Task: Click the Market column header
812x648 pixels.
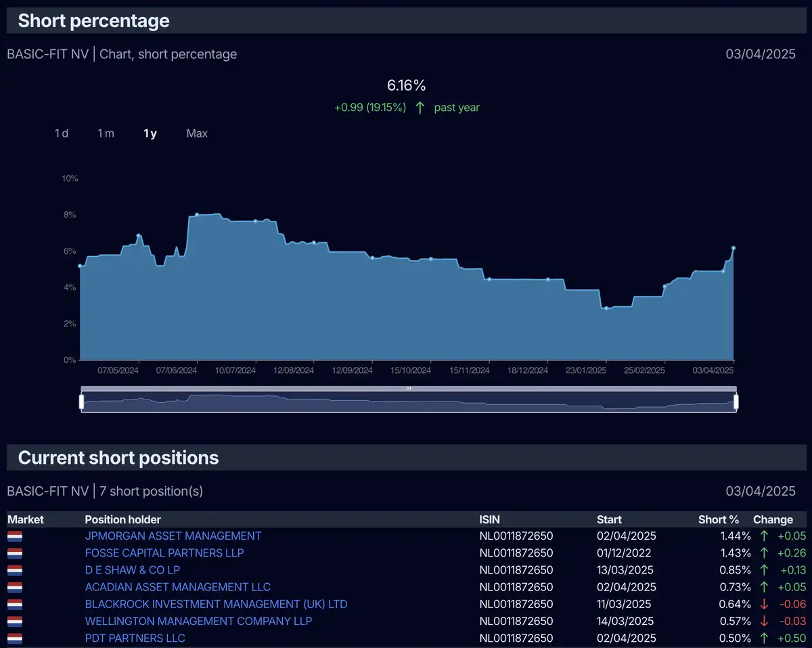Action: tap(26, 519)
